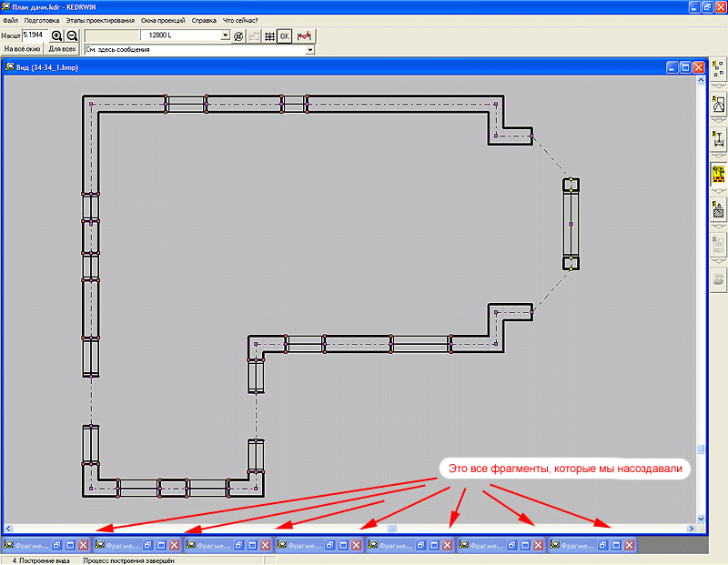
Task: Click highlighted yellow stage 4 icon
Action: [718, 175]
